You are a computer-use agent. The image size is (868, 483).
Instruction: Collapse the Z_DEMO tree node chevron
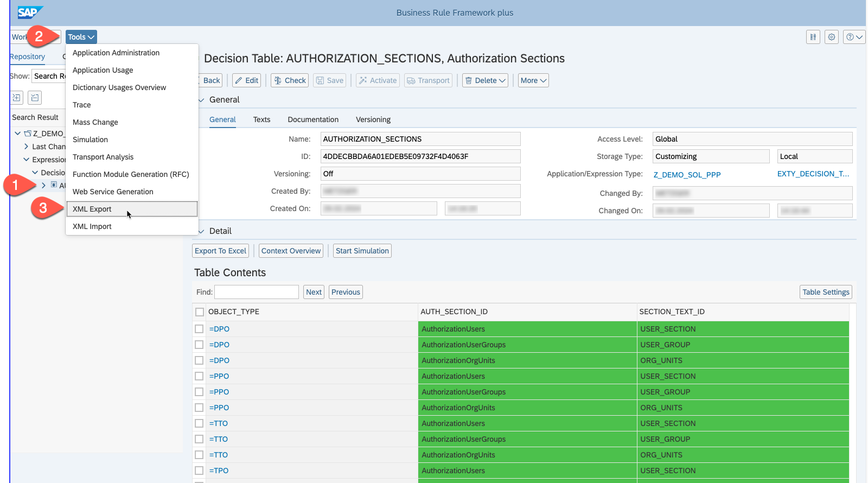18,134
